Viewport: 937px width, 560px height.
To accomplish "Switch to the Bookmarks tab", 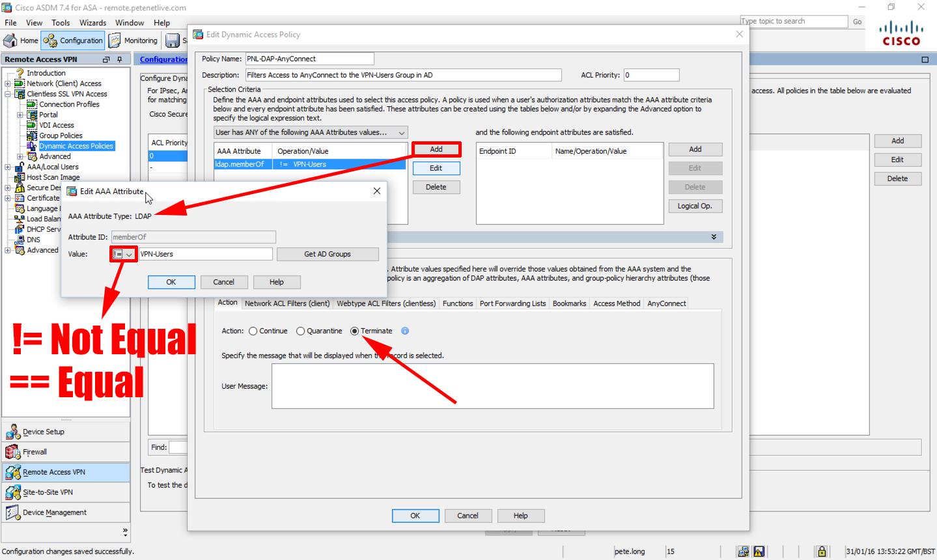I will (x=570, y=303).
